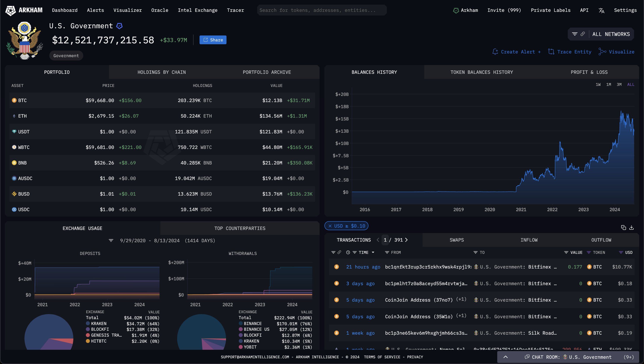
Task: Click the exchange usage date filter icon
Action: [111, 240]
